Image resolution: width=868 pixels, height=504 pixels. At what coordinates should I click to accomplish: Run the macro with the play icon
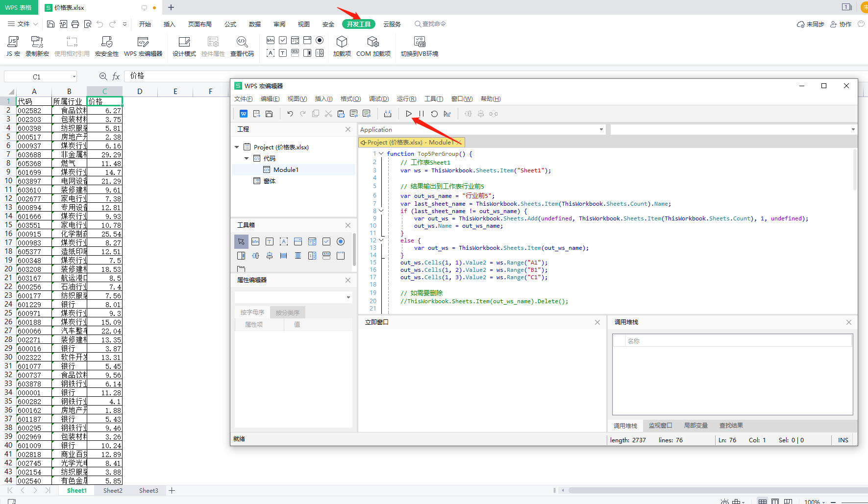point(409,114)
